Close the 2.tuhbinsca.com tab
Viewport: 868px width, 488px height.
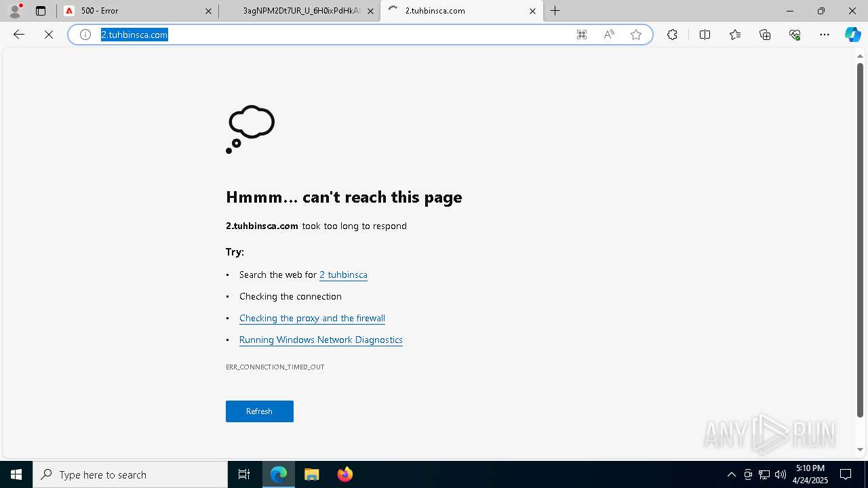532,11
